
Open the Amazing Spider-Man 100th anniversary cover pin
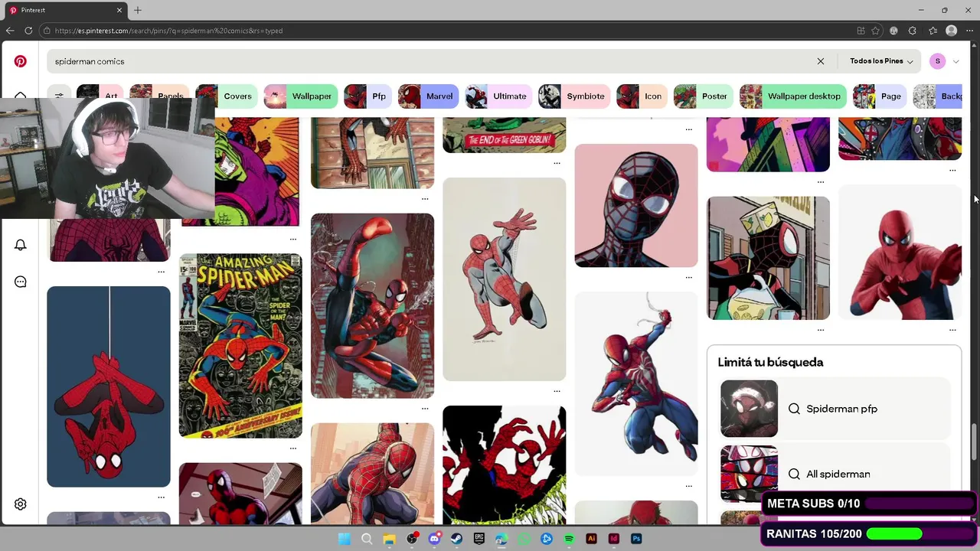[x=240, y=346]
